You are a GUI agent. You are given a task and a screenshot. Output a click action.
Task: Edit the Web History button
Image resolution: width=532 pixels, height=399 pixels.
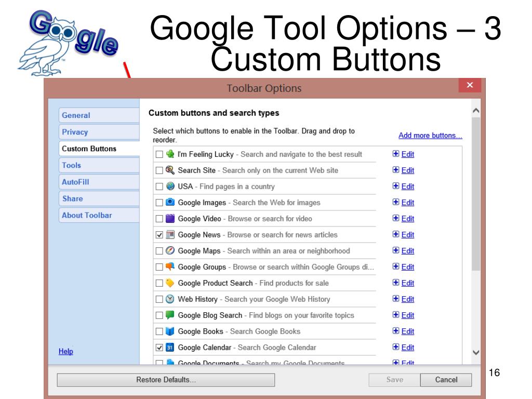tap(407, 299)
